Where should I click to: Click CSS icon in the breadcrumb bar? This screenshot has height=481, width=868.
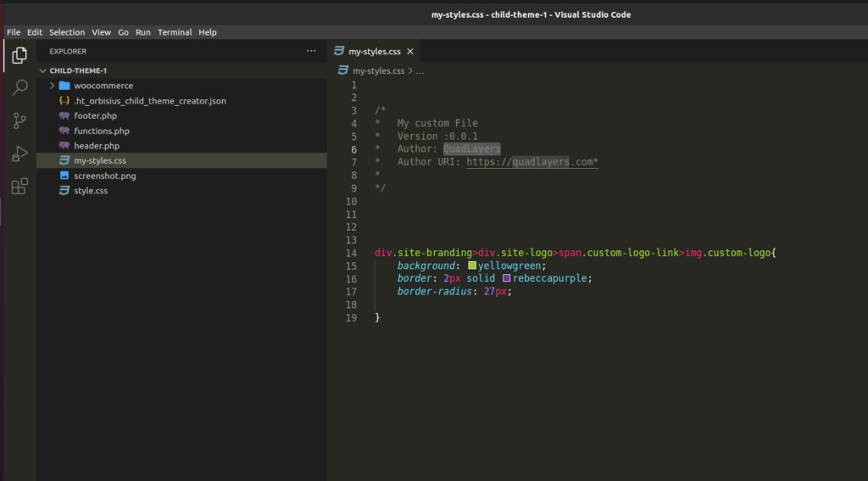343,71
